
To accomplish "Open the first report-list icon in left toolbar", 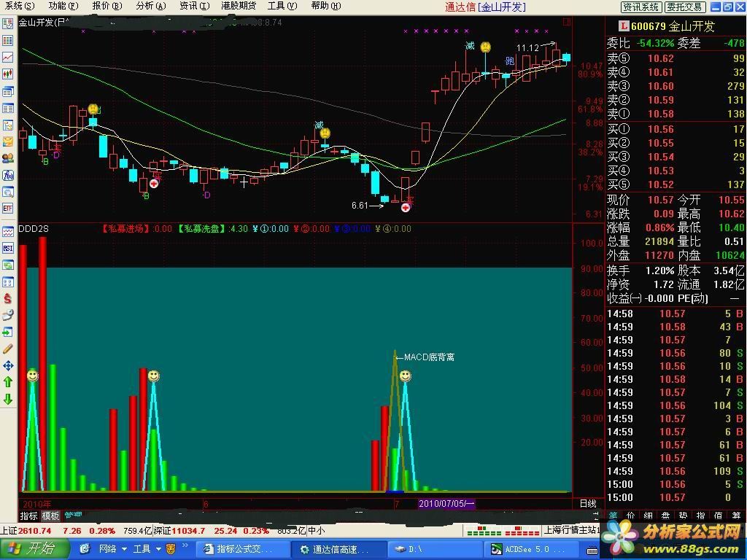I will pos(7,24).
